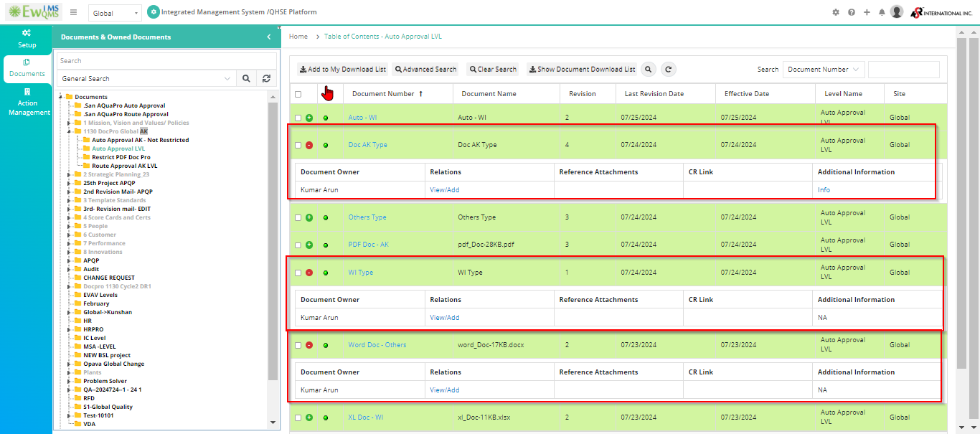
Task: Click the green status dot in Doc AK Type row
Action: pyautogui.click(x=326, y=145)
